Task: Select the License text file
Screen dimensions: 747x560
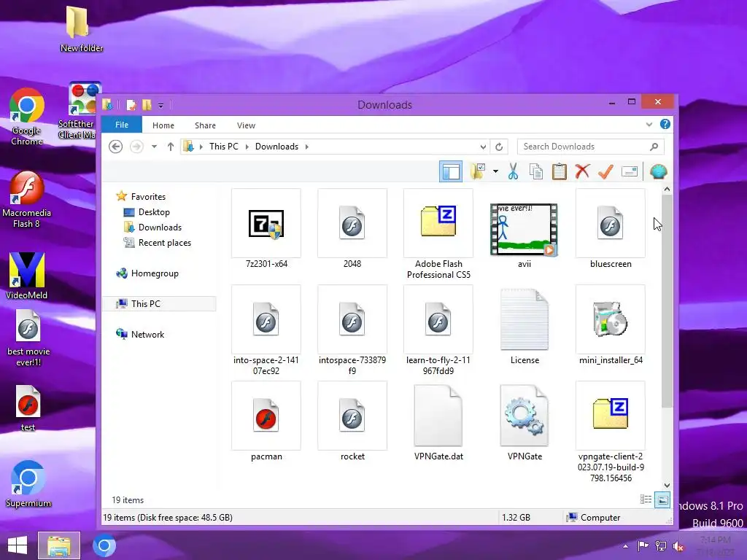Action: pos(524,325)
